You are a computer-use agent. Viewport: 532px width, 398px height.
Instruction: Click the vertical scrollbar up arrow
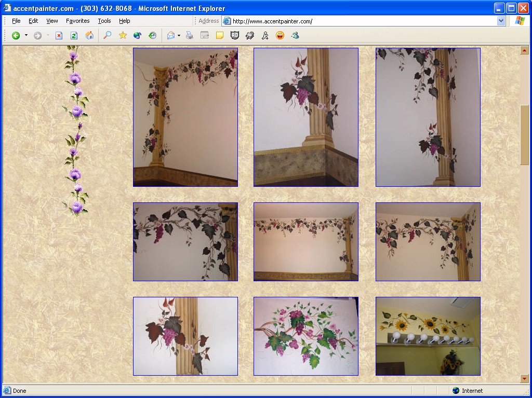click(x=524, y=50)
